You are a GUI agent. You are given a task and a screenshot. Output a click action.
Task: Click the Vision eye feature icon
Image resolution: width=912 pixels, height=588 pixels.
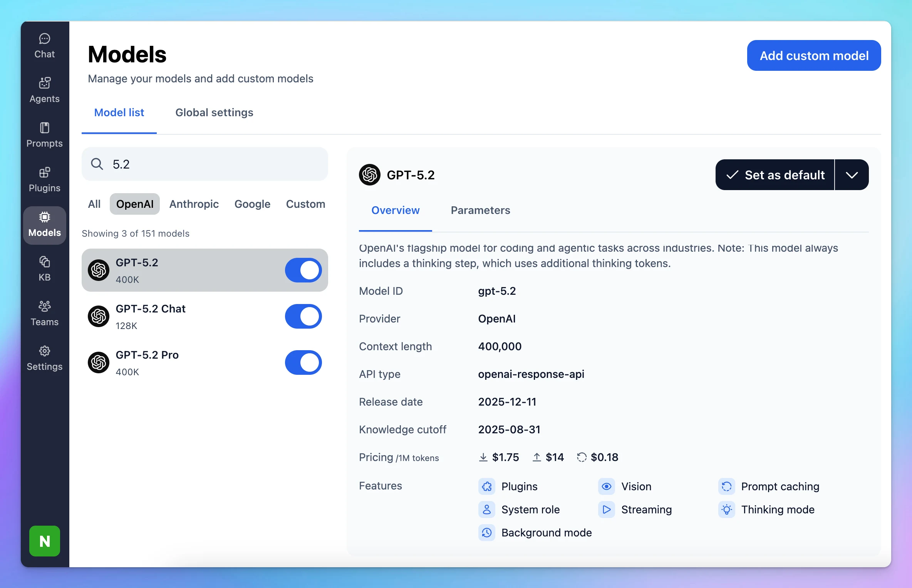(607, 486)
